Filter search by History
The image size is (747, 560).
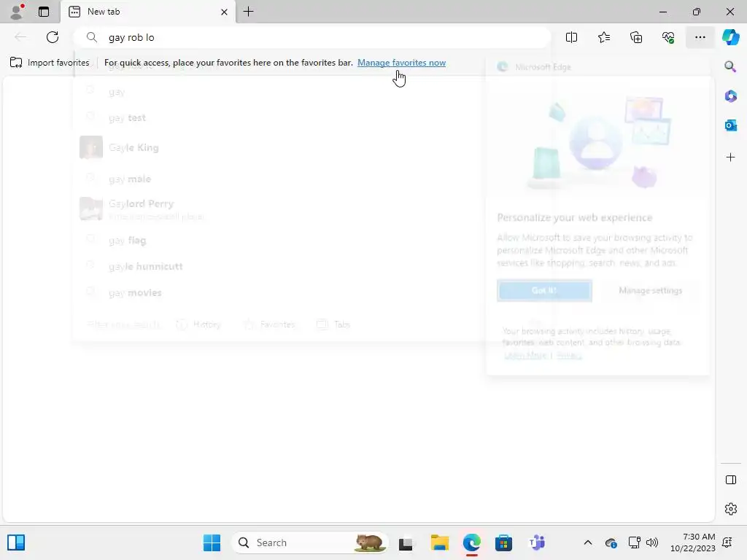tap(198, 324)
